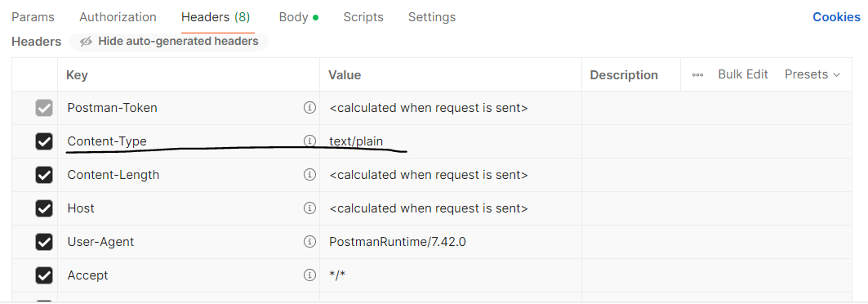The height and width of the screenshot is (304, 868).
Task: Open the three-dot column options menu
Action: [x=697, y=74]
